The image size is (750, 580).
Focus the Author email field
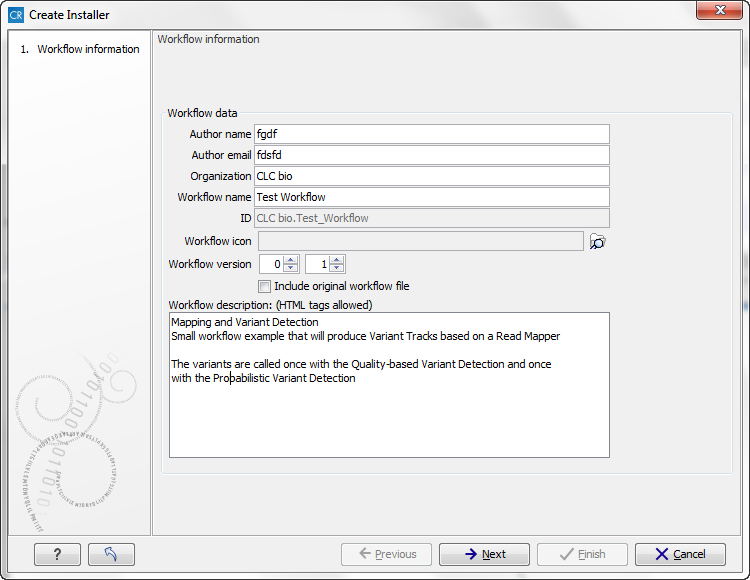tap(432, 155)
